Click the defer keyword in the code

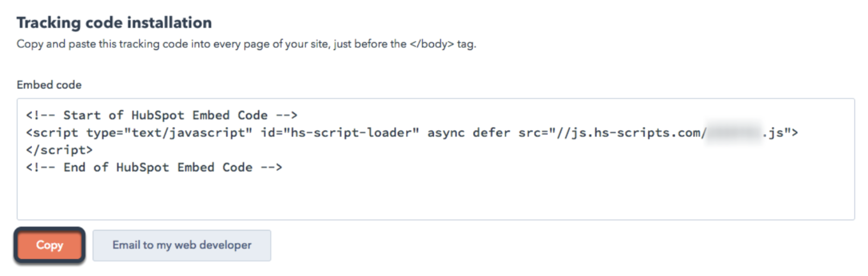pos(491,133)
